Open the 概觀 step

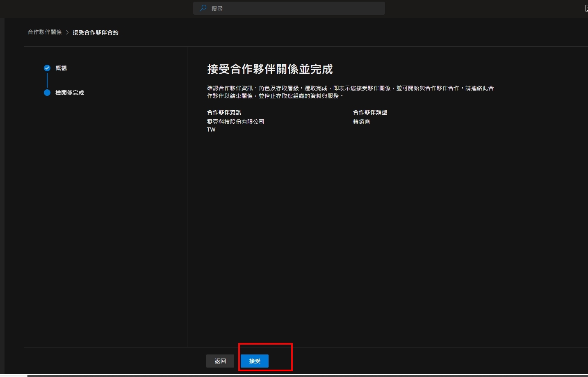[x=61, y=68]
